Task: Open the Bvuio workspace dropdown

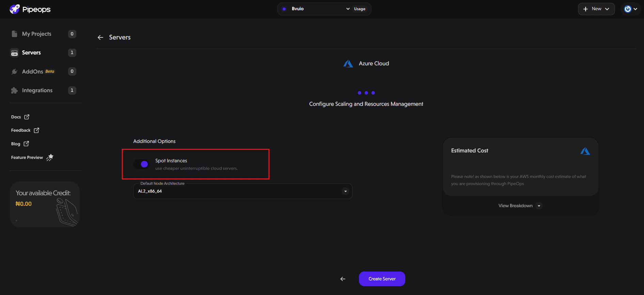Action: 316,9
